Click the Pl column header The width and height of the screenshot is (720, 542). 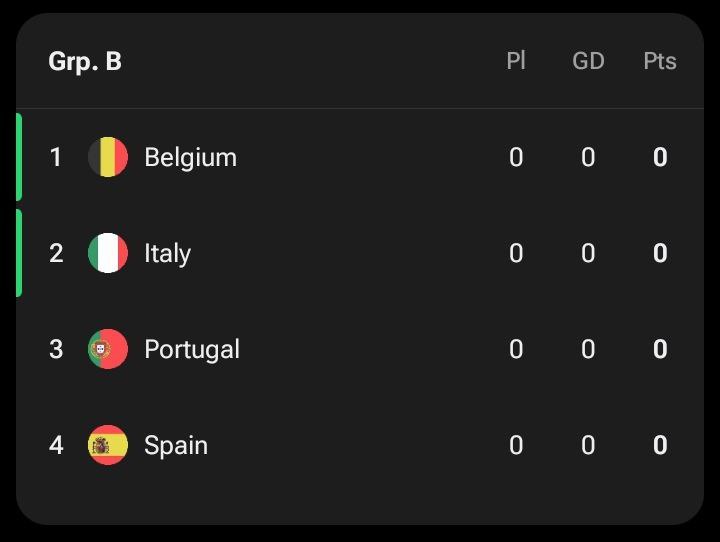(516, 61)
